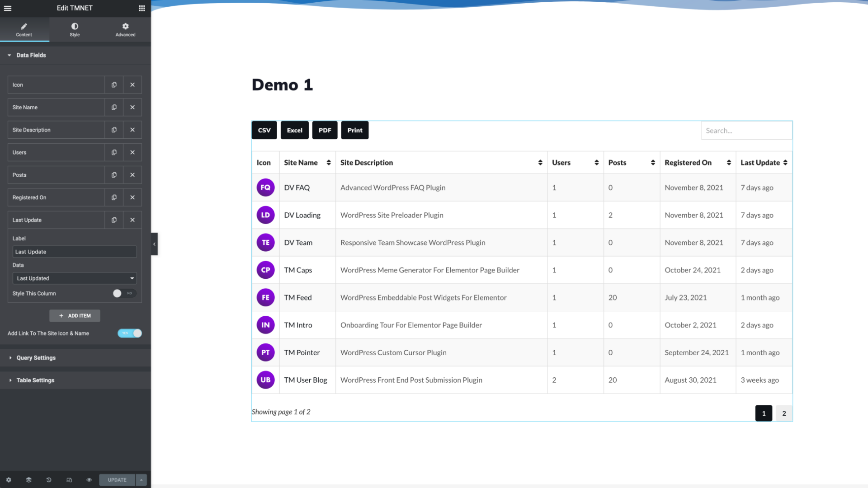The height and width of the screenshot is (488, 868).
Task: Open the hamburger menu in panel header
Action: [8, 8]
